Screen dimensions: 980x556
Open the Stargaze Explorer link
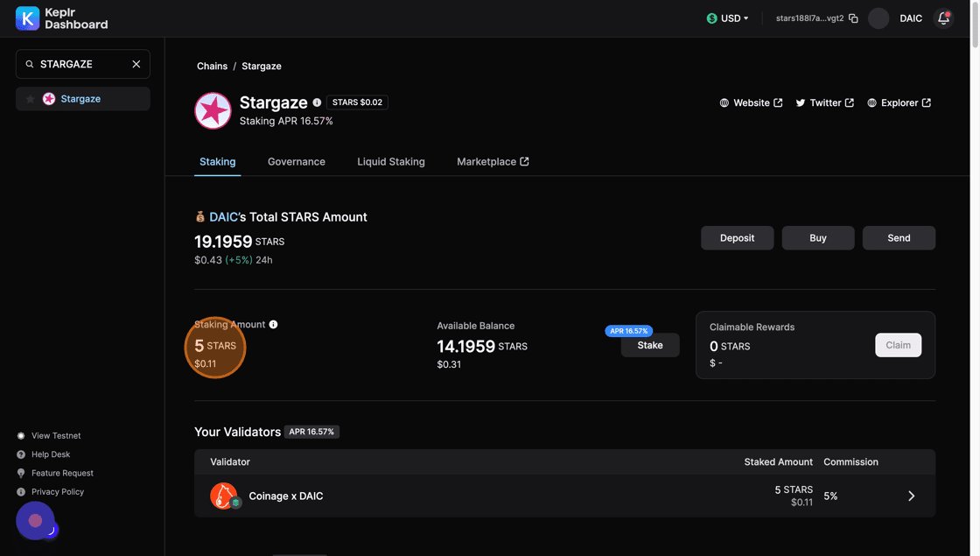click(899, 103)
